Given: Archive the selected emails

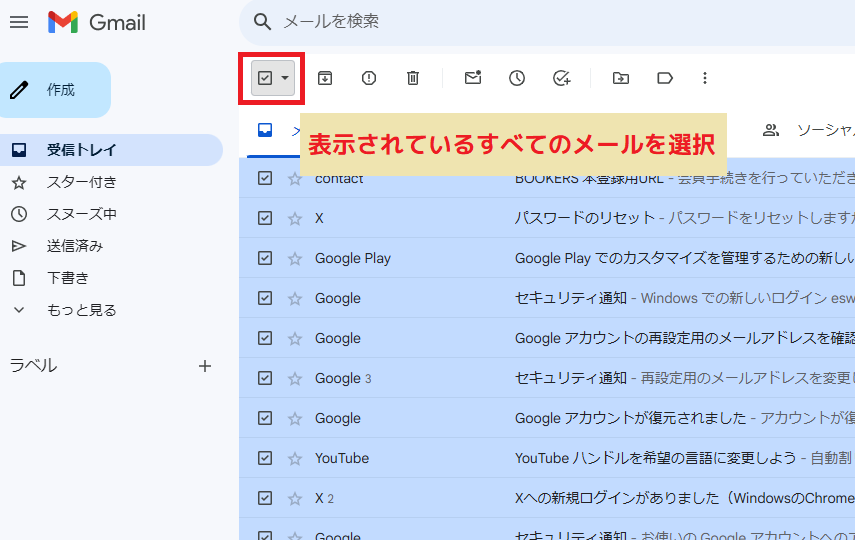Looking at the screenshot, I should point(325,78).
